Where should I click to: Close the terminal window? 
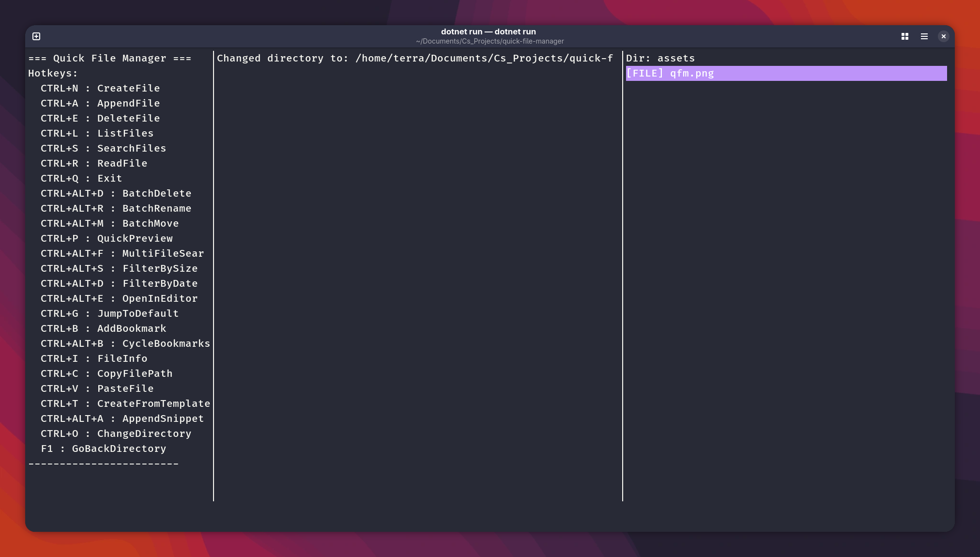pos(943,36)
